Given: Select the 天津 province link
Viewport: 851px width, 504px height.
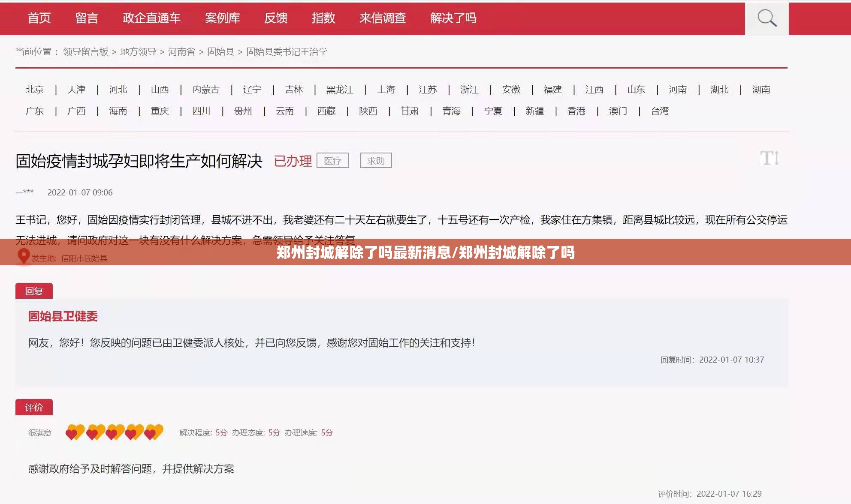Looking at the screenshot, I should [76, 90].
